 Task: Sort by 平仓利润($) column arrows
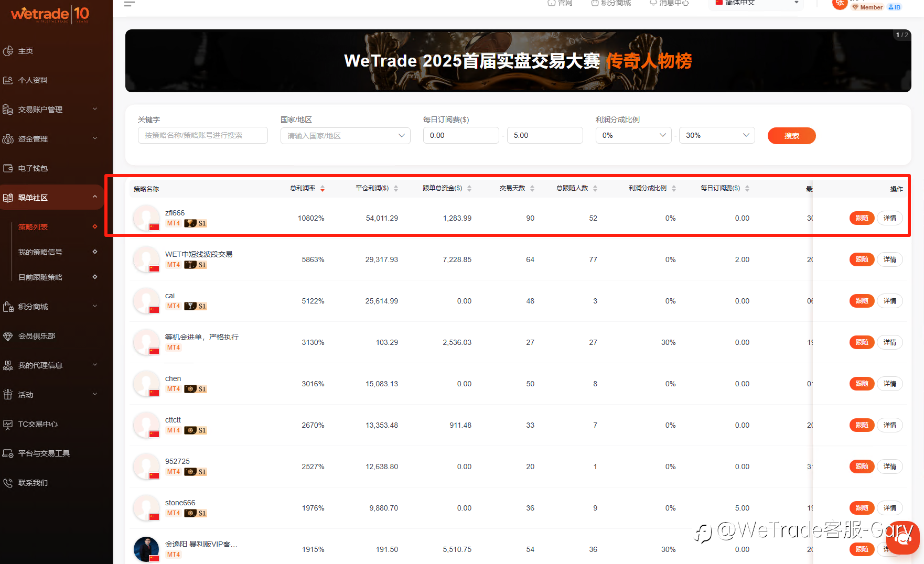[x=396, y=188]
